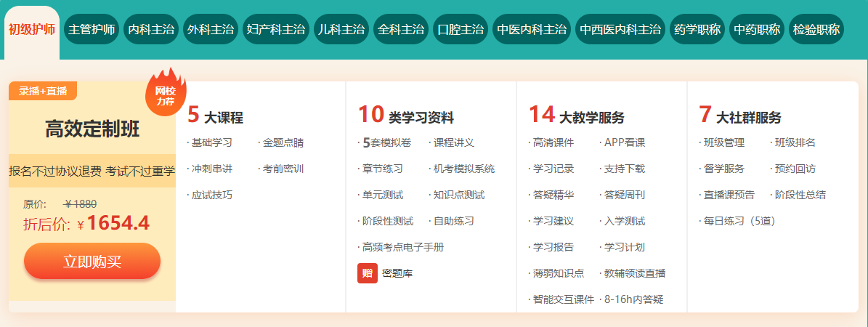868x327 pixels.
Task: Select the 口腔主治 tab
Action: [461, 30]
